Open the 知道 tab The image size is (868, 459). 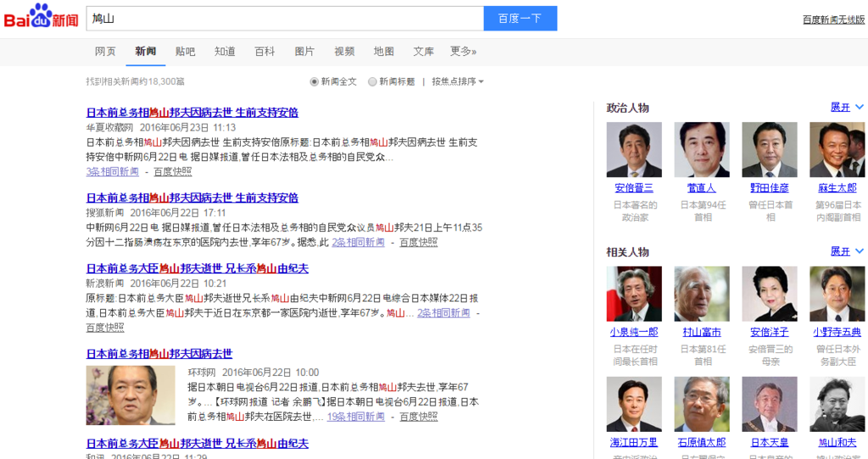point(225,52)
